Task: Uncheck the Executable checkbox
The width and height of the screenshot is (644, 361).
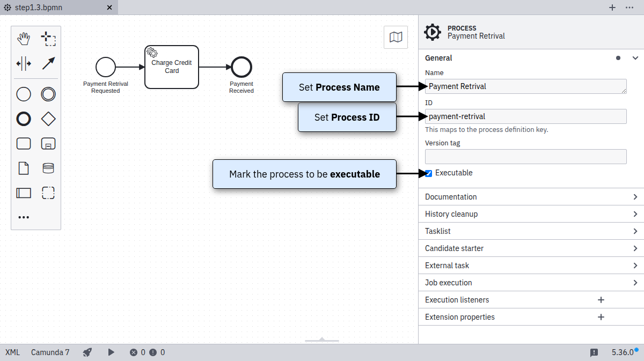Action: [428, 173]
